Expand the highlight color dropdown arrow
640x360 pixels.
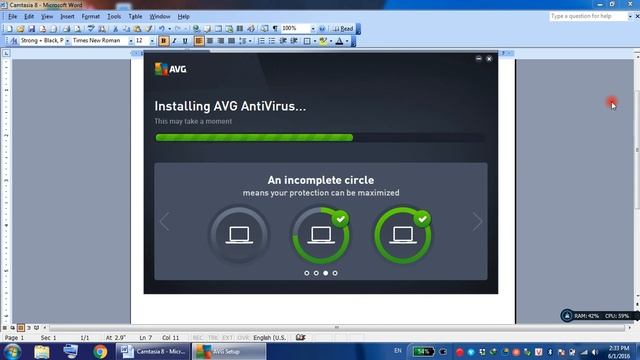tap(331, 41)
